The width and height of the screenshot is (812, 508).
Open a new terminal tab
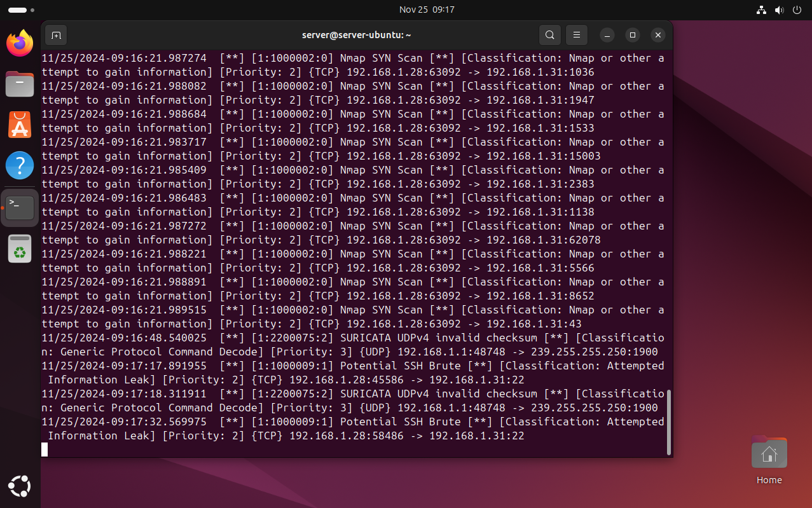coord(56,35)
